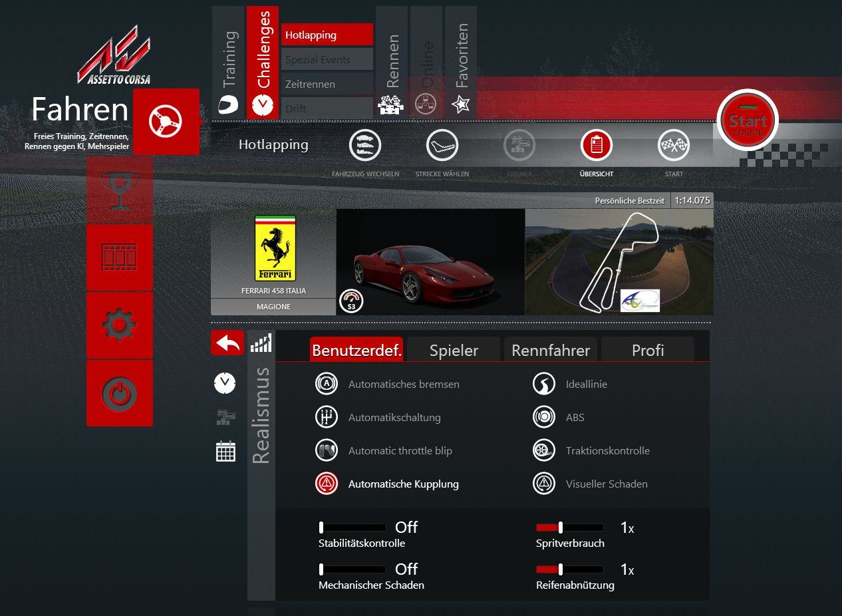The image size is (842, 616).
Task: Click the Start Engine button
Action: click(748, 120)
